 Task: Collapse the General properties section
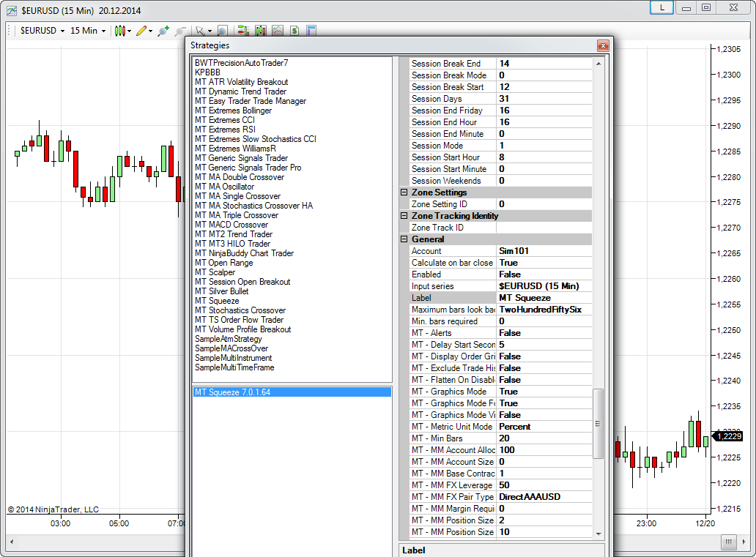pyautogui.click(x=404, y=239)
